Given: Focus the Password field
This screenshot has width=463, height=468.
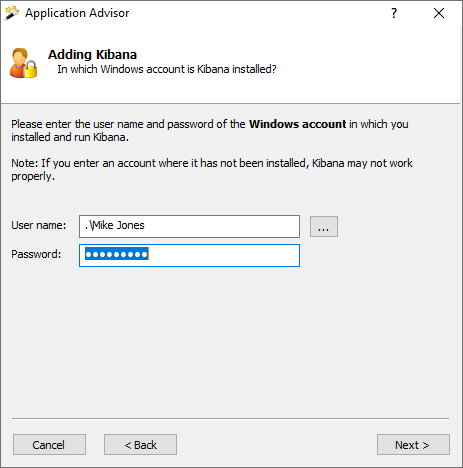Looking at the screenshot, I should point(189,255).
